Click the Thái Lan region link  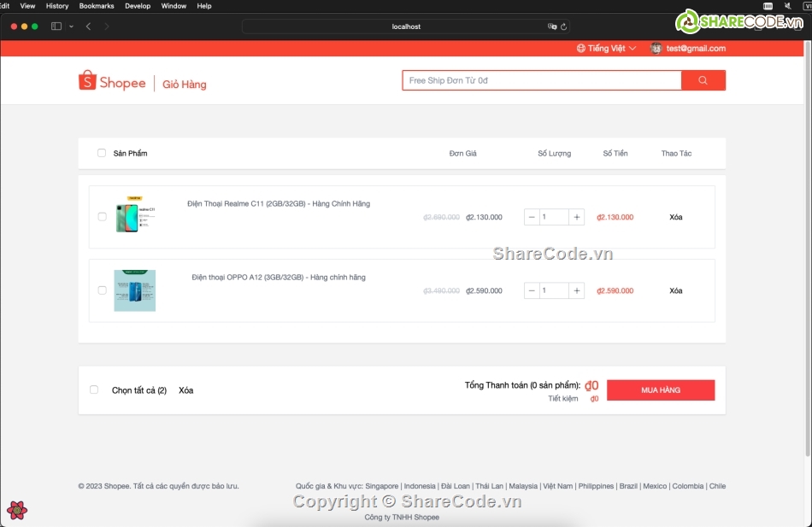[490, 486]
